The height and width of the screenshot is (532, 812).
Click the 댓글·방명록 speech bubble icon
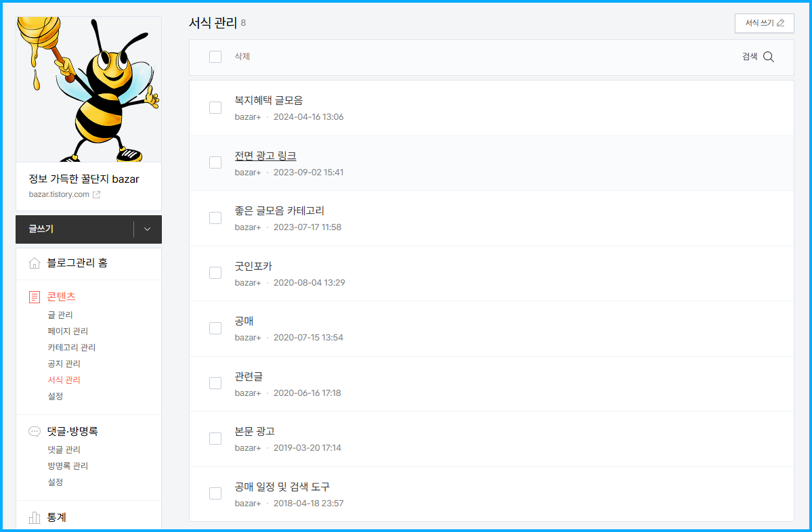pyautogui.click(x=34, y=431)
